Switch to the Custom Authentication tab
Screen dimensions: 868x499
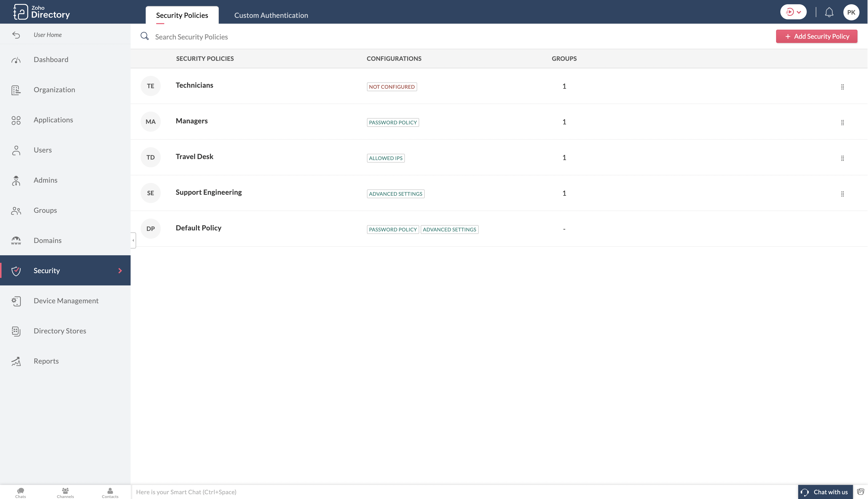click(271, 15)
